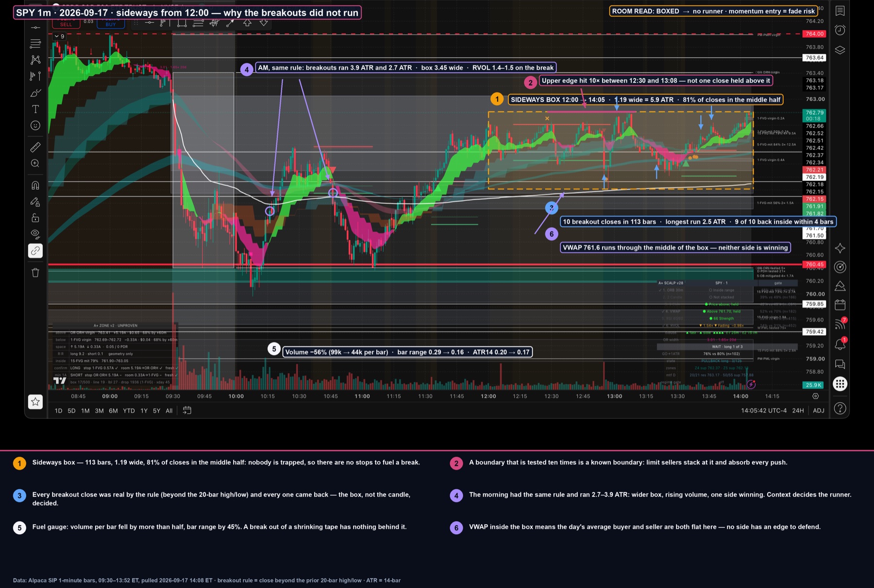Open the Gann and Fibonacci pattern tools

click(35, 60)
